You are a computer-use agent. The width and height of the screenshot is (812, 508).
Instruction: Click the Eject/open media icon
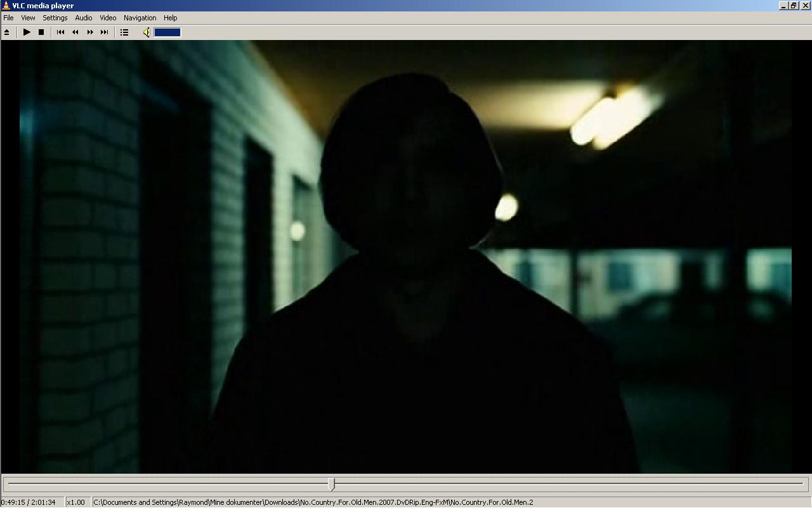(x=7, y=32)
